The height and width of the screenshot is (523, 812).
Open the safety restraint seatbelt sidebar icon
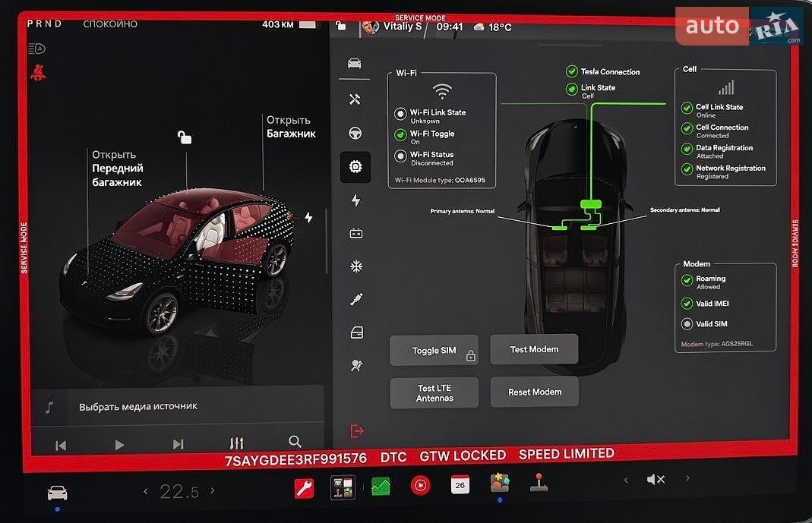click(356, 300)
